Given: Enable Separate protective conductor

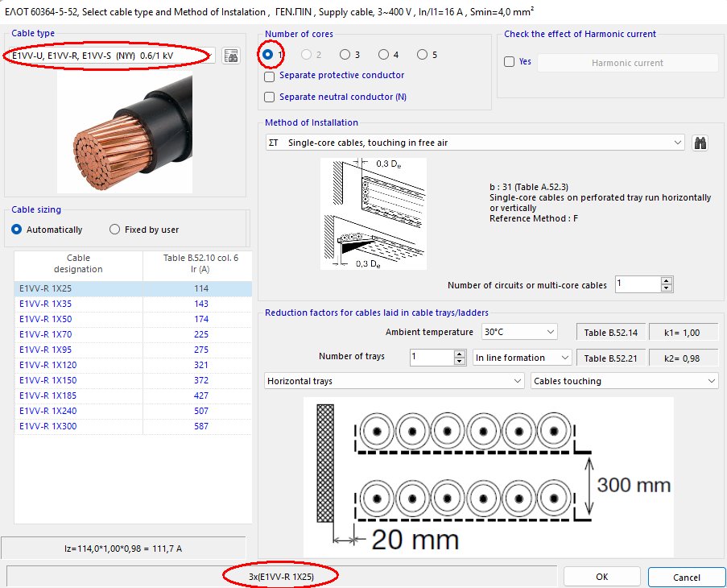Looking at the screenshot, I should tap(270, 77).
